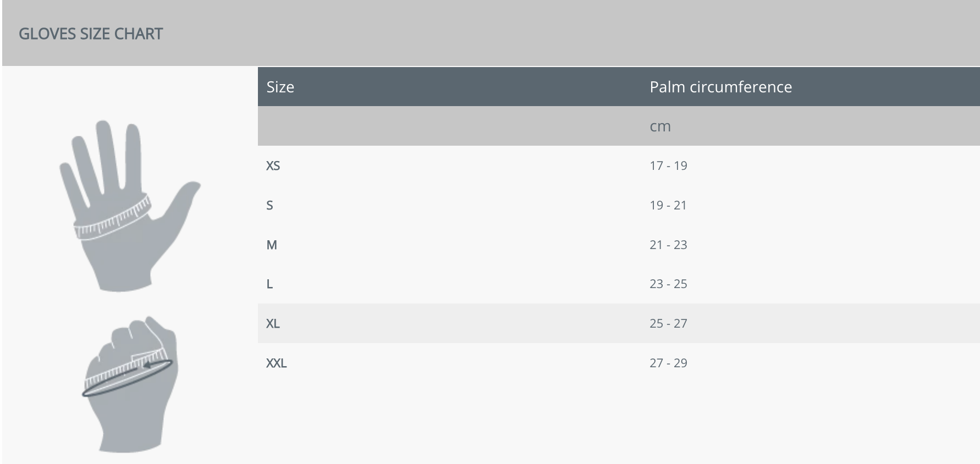Click the 27 - 29 measurement value
This screenshot has width=980, height=464.
coord(668,363)
